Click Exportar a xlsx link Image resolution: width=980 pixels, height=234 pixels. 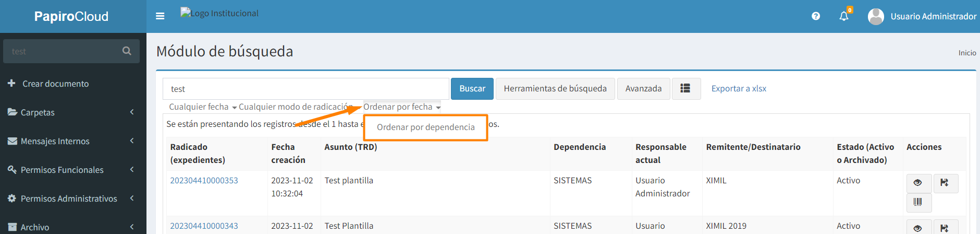pos(739,89)
